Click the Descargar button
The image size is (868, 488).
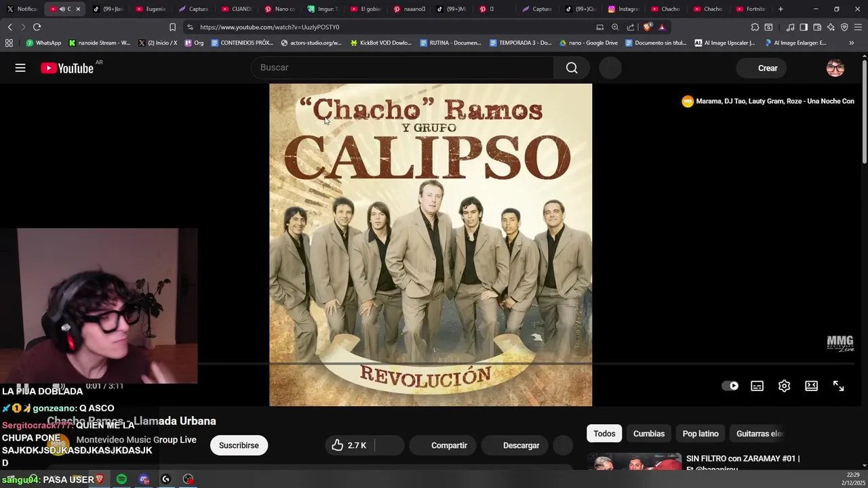[x=515, y=445]
